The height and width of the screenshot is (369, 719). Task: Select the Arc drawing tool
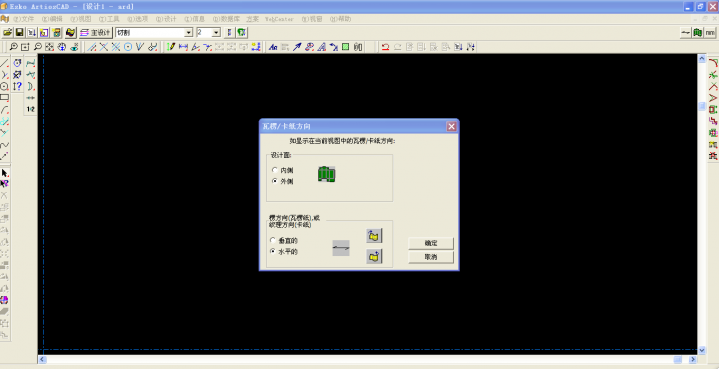[x=4, y=110]
